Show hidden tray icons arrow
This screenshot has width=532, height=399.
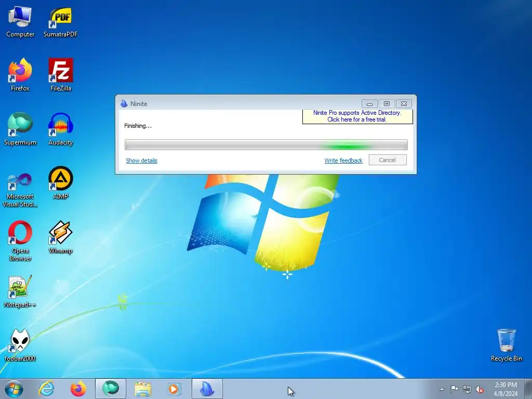[442, 389]
